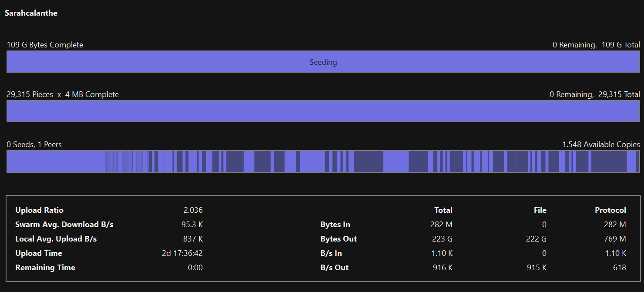
Task: Click the Upload Ratio label
Action: (40, 210)
